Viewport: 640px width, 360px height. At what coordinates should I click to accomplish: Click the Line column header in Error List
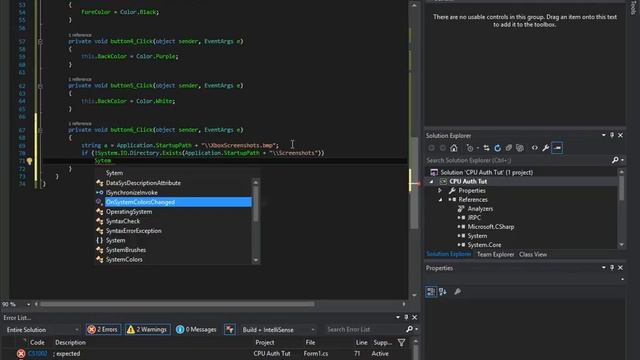[x=361, y=342]
